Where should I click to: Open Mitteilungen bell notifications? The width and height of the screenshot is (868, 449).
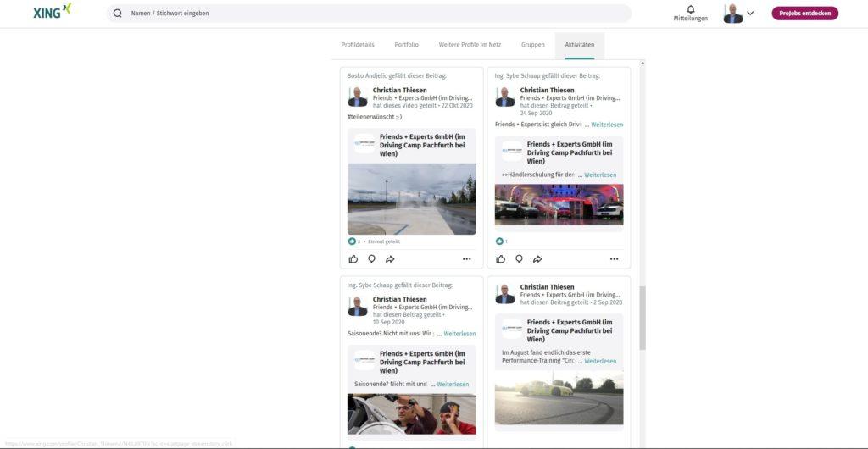click(690, 14)
